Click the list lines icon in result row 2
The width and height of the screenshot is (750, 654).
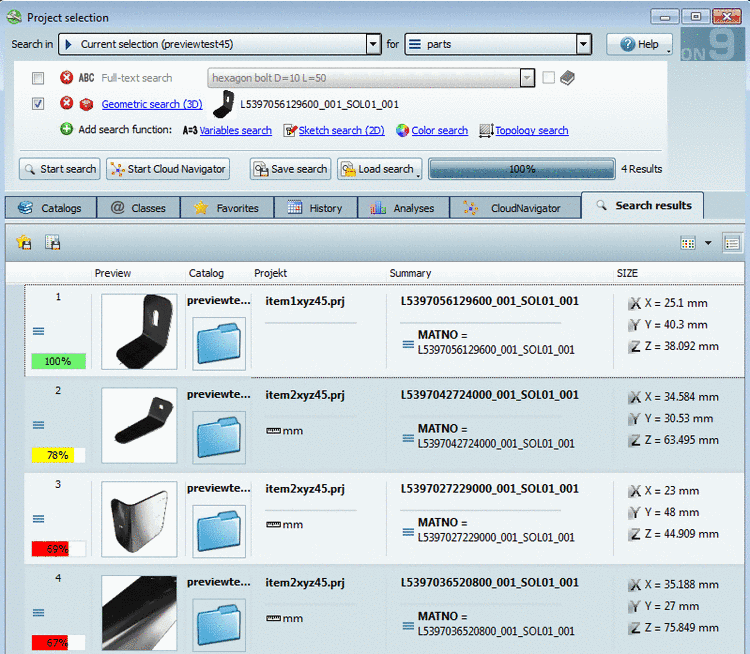pyautogui.click(x=39, y=425)
